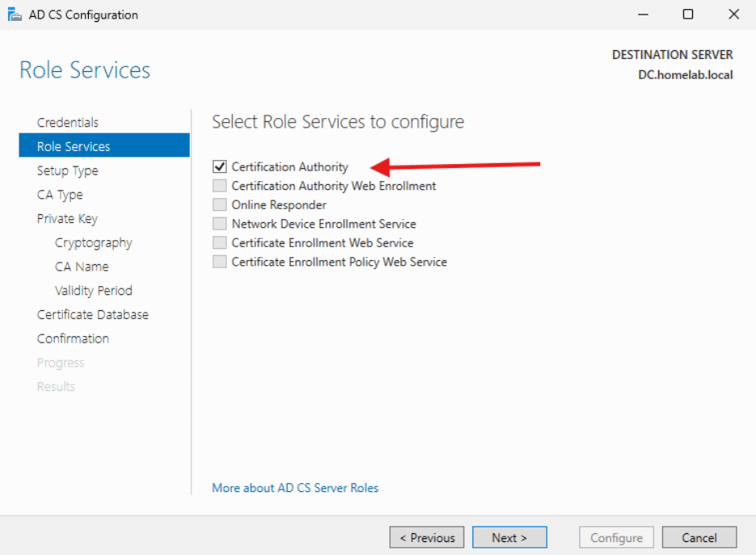Navigate to the Credentials step
The height and width of the screenshot is (555, 756).
67,122
